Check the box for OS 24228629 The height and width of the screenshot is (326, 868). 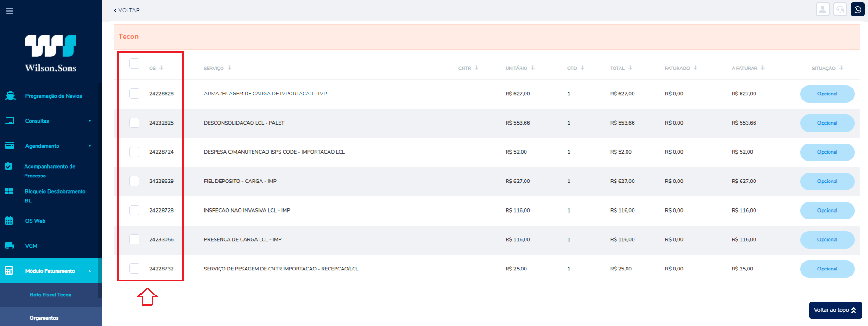tap(134, 181)
